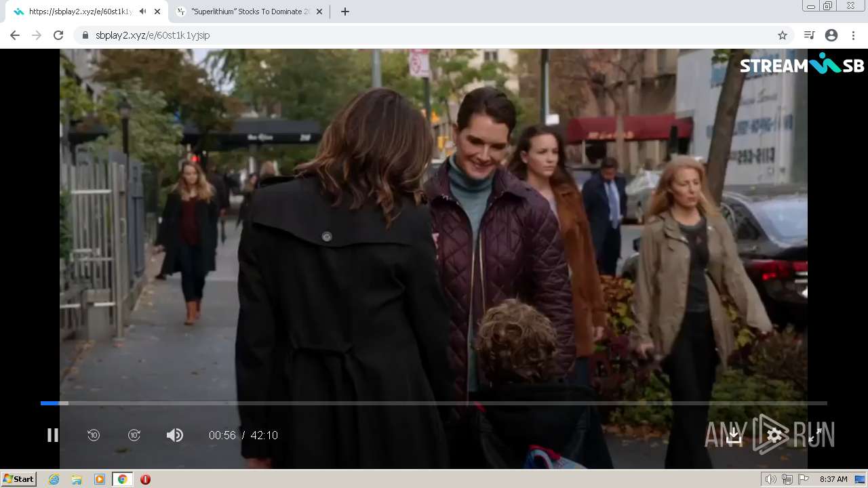Rewind the video 10 seconds

(94, 435)
